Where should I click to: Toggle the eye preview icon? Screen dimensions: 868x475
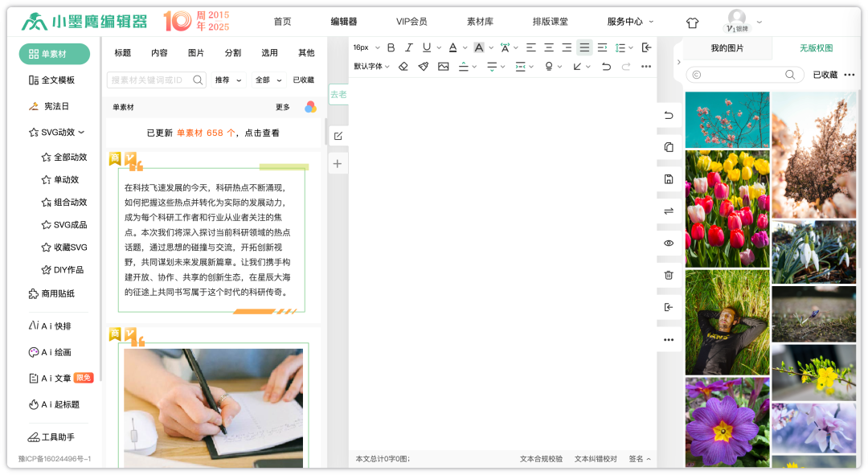669,243
